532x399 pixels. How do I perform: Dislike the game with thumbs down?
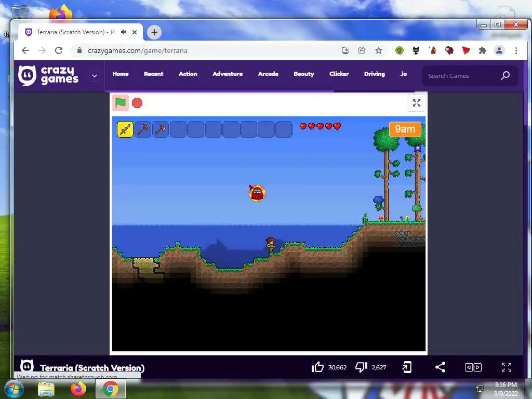(362, 367)
